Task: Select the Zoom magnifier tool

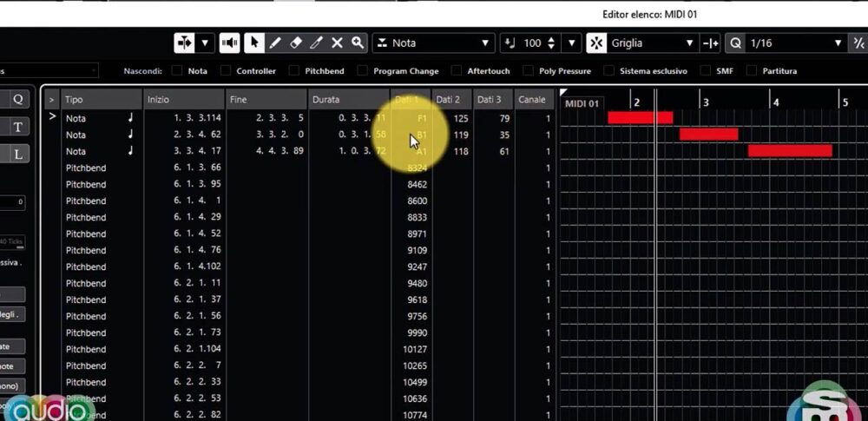Action: coord(358,43)
